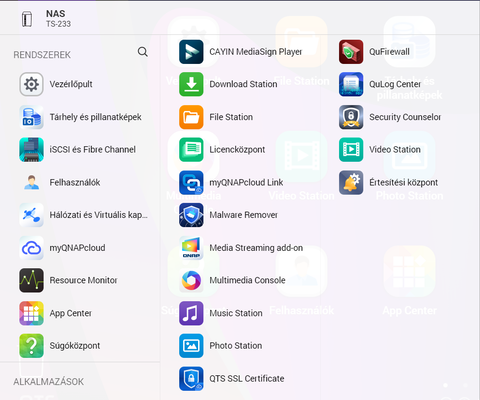Open the App Center icon in list
The width and height of the screenshot is (480, 400).
[x=31, y=313]
